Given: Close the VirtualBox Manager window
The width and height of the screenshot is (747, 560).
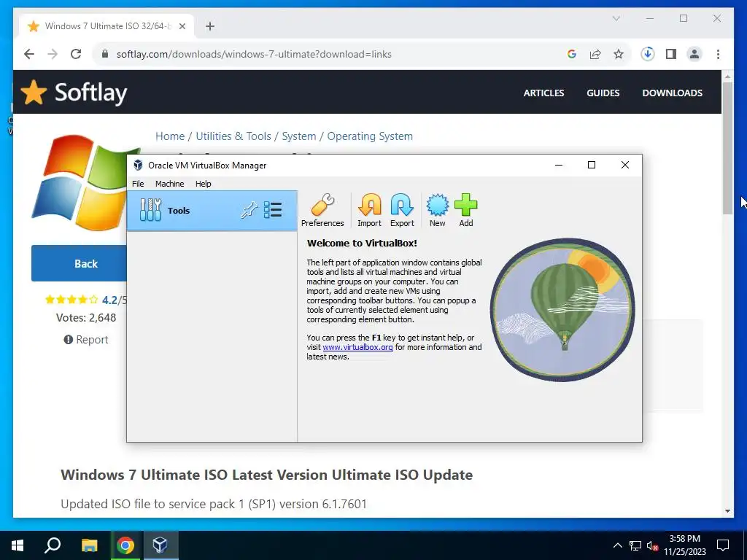Looking at the screenshot, I should [625, 165].
